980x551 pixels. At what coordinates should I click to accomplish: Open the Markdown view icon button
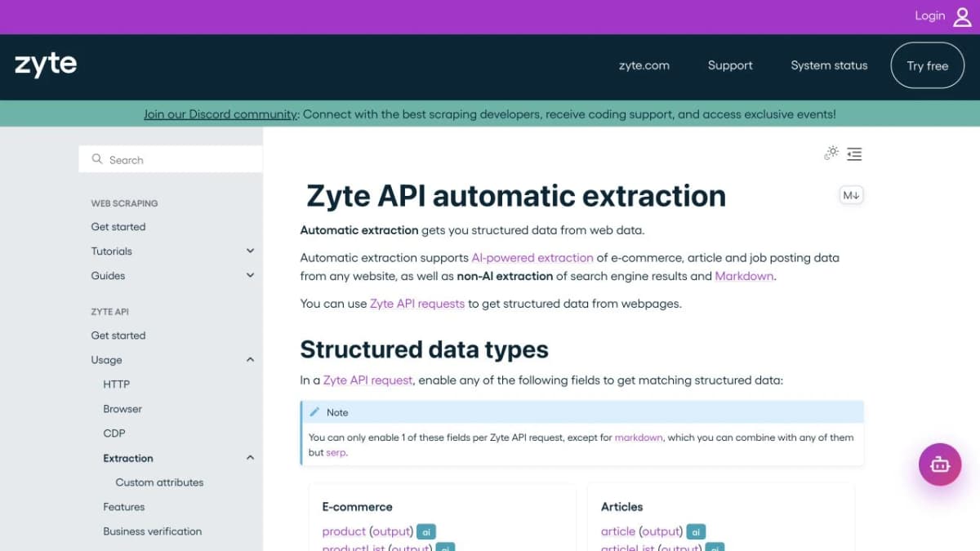point(852,195)
